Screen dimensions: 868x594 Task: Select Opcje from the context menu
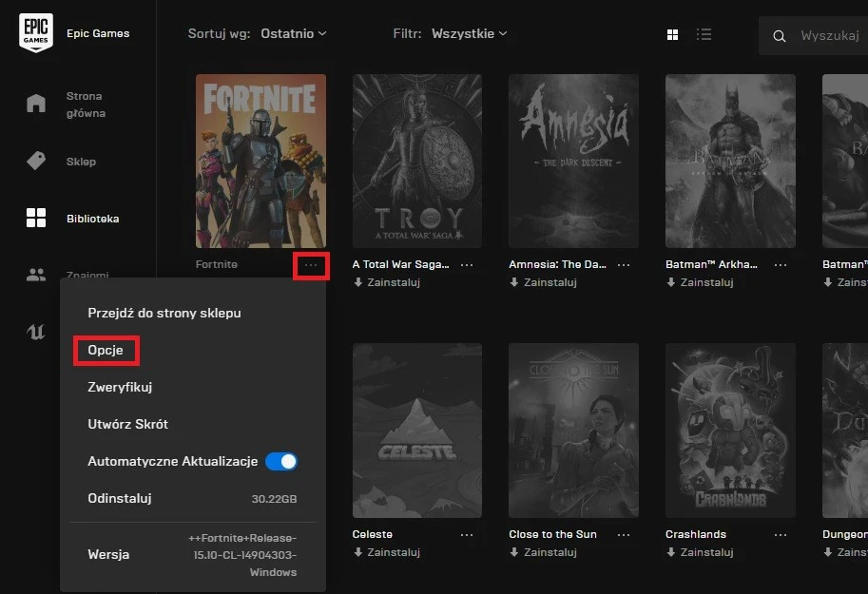(106, 351)
